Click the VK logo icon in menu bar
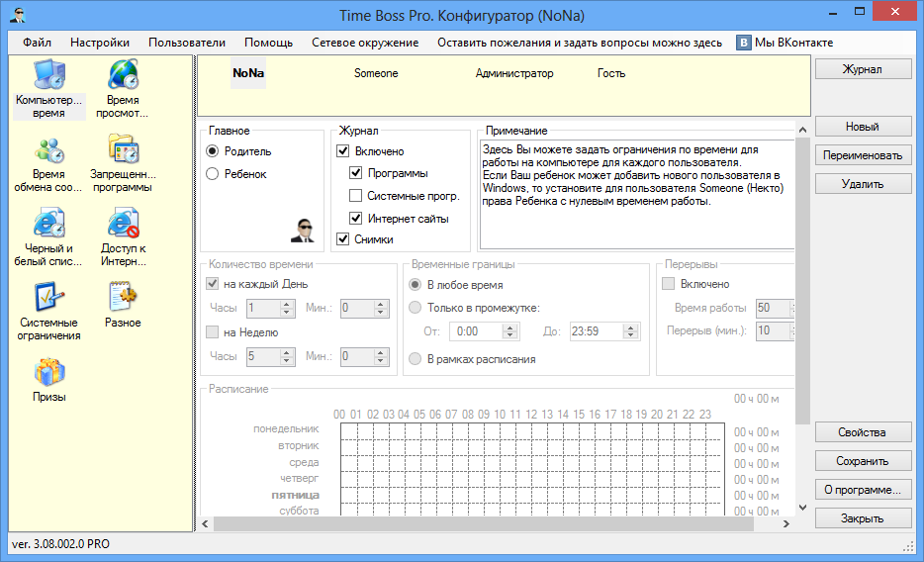 point(744,43)
